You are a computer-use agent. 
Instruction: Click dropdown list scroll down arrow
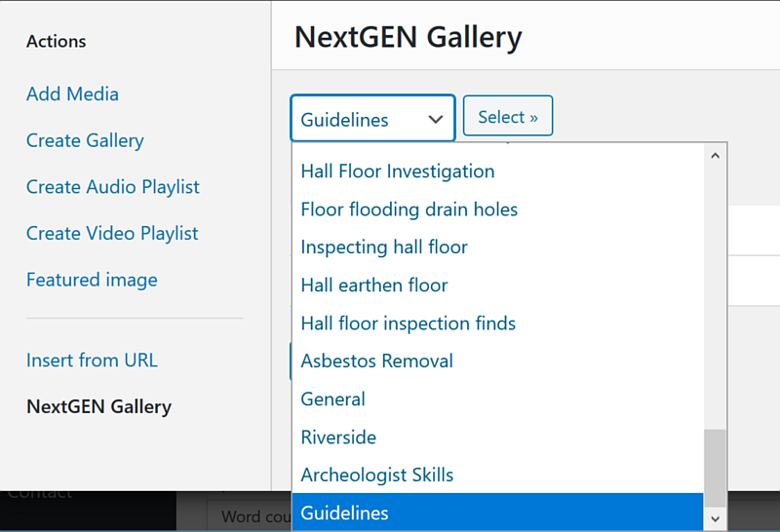pyautogui.click(x=716, y=519)
